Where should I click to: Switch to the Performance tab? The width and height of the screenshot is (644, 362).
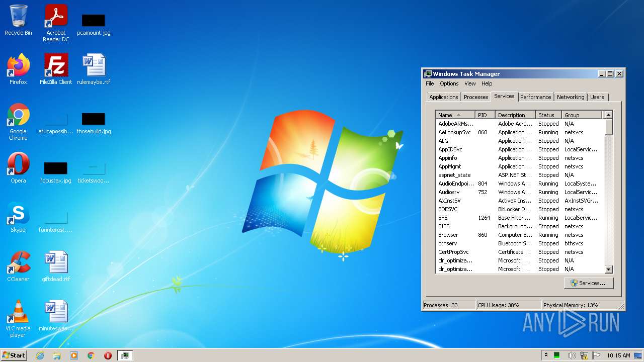point(535,97)
